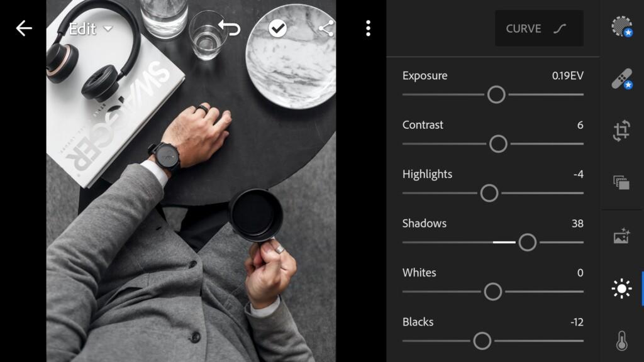This screenshot has height=362, width=644.
Task: Switch to the Light panel sun icon
Action: pyautogui.click(x=621, y=288)
